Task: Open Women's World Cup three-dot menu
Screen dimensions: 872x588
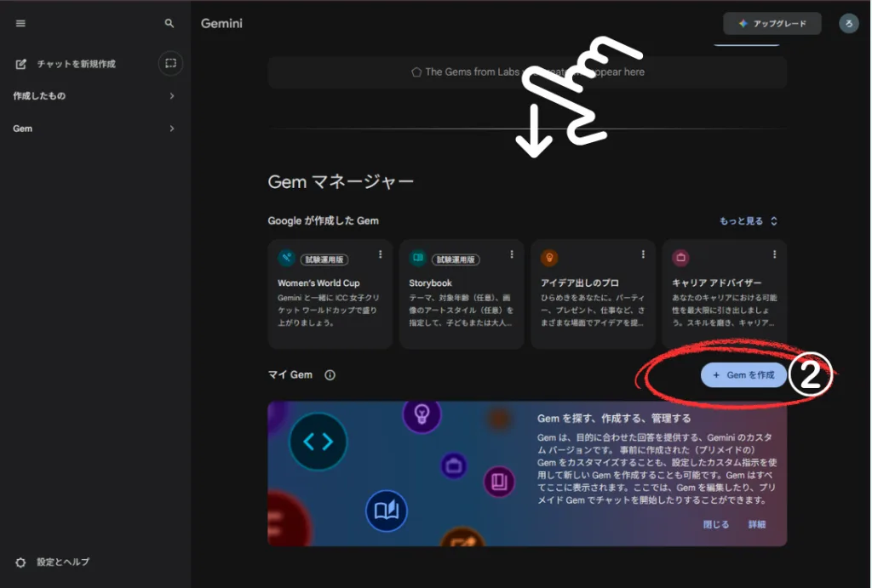Action: (x=380, y=254)
